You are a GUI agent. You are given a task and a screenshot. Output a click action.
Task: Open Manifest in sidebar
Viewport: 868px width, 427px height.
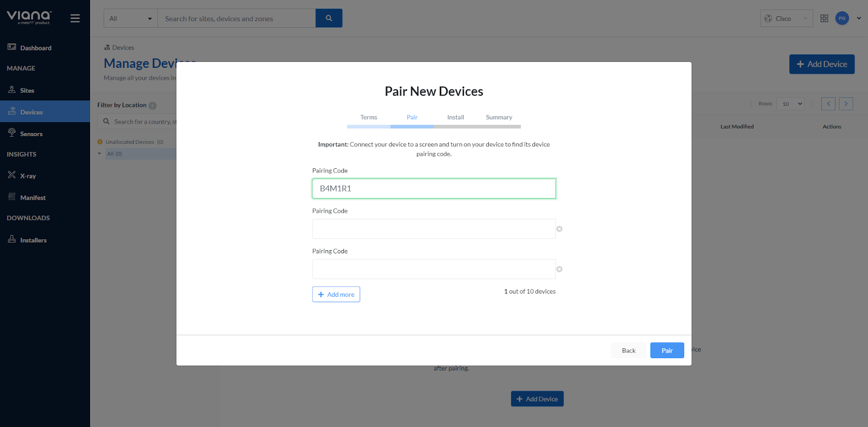(x=33, y=197)
